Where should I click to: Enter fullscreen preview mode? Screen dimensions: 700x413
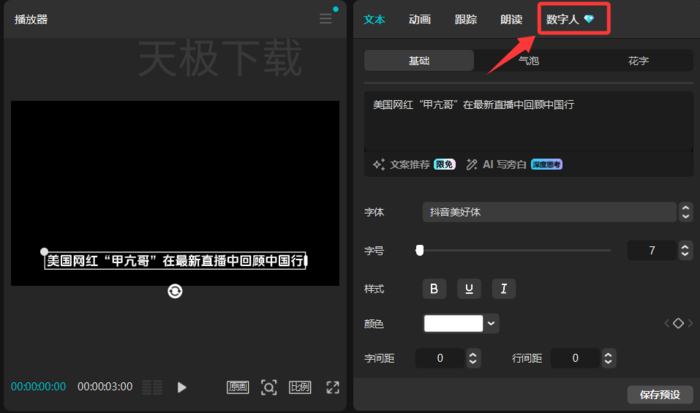click(x=333, y=387)
